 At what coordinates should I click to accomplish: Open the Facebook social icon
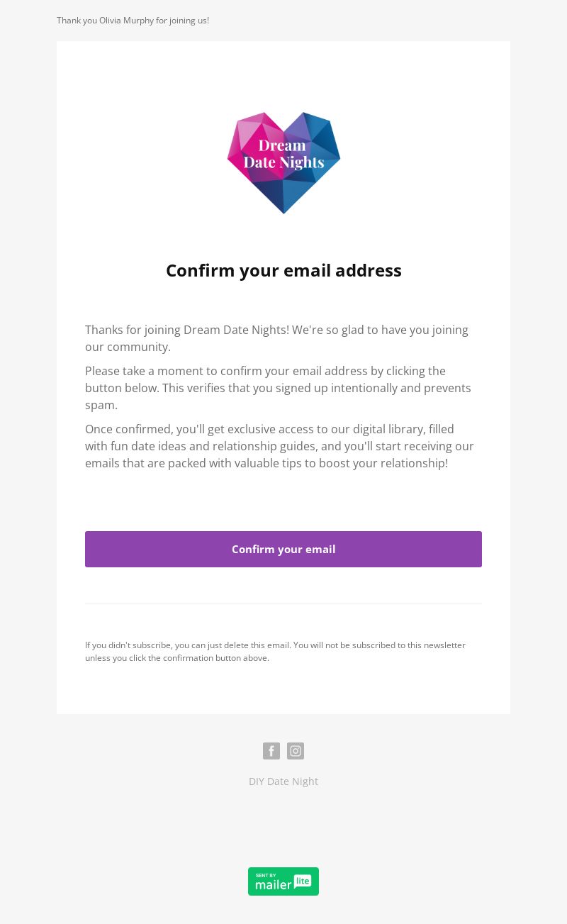click(271, 751)
